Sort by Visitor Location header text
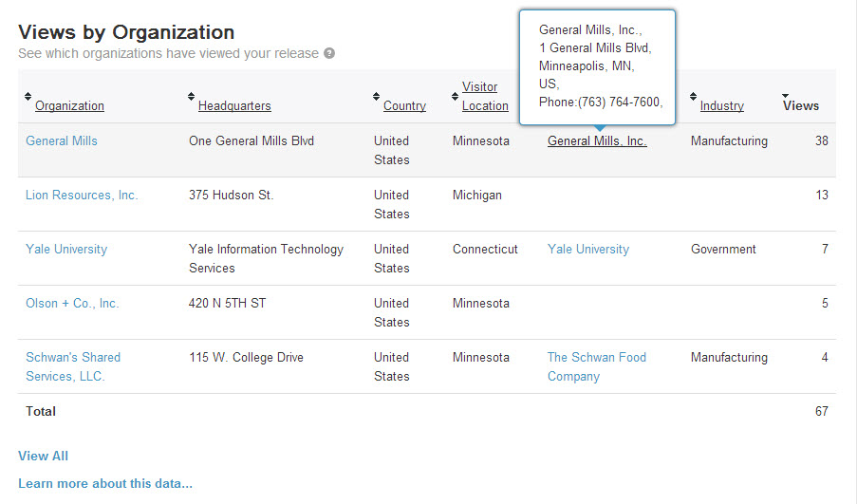Image resolution: width=857 pixels, height=504 pixels. point(485,97)
